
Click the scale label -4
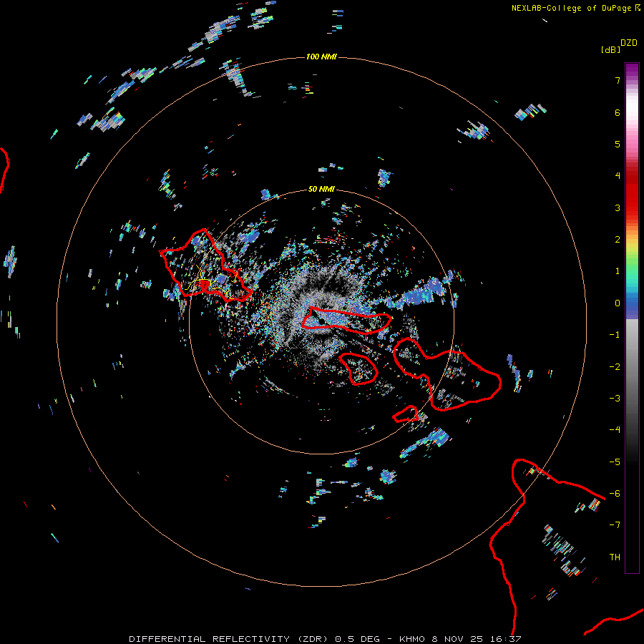(x=615, y=430)
